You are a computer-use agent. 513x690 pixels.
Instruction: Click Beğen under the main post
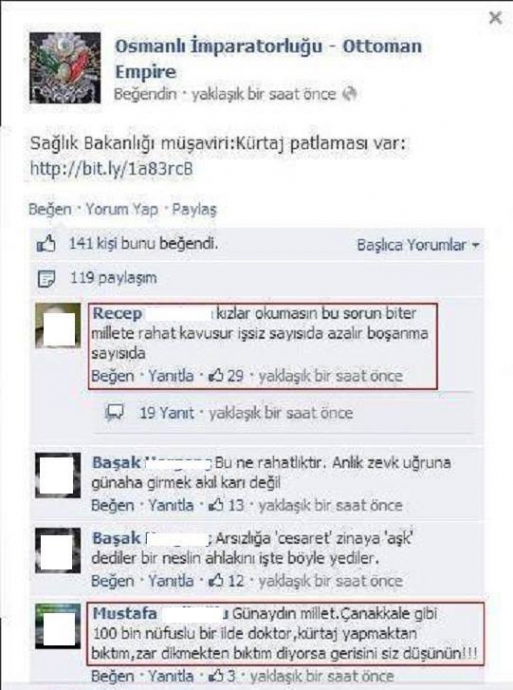point(50,209)
